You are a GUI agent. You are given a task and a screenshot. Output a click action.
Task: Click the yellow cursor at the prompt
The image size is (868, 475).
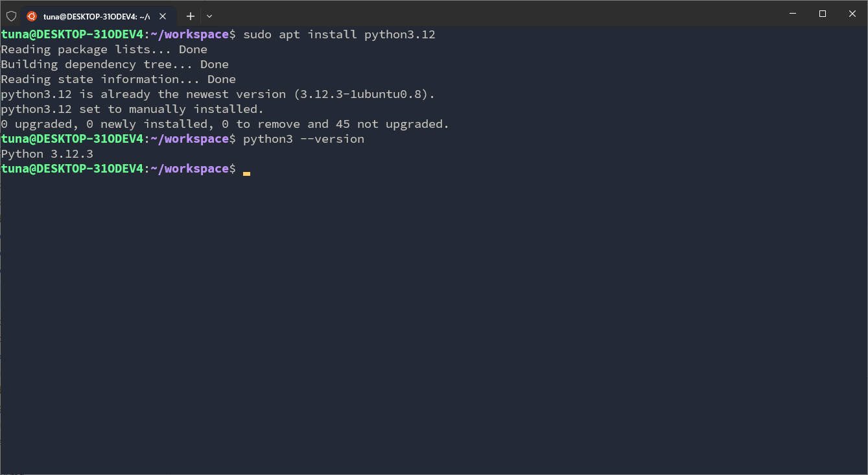click(246, 173)
